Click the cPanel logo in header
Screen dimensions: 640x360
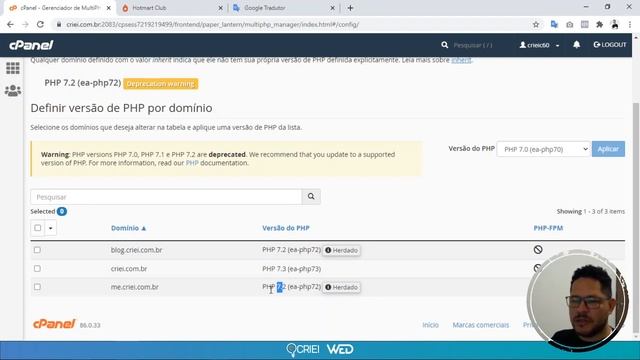click(x=31, y=45)
